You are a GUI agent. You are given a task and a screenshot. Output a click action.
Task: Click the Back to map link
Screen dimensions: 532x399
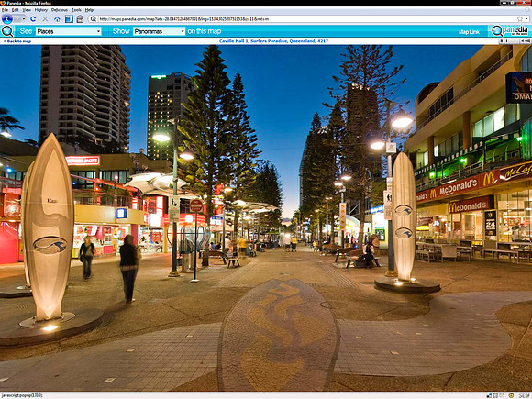17,41
